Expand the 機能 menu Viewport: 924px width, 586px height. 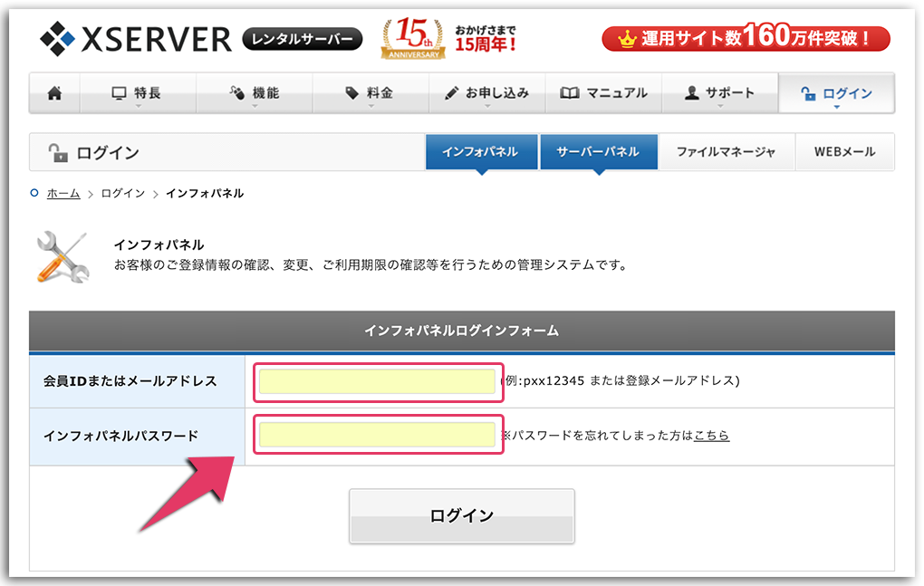pyautogui.click(x=255, y=93)
